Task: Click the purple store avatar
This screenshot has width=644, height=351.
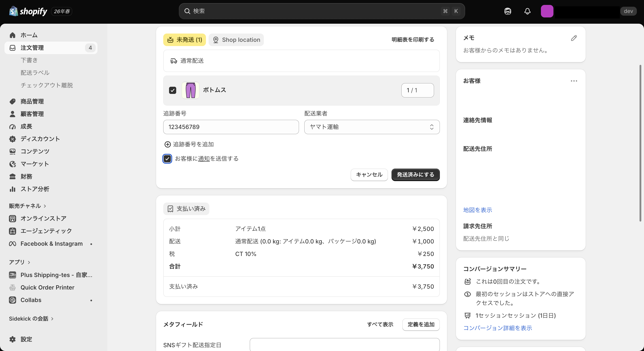Action: 547,11
